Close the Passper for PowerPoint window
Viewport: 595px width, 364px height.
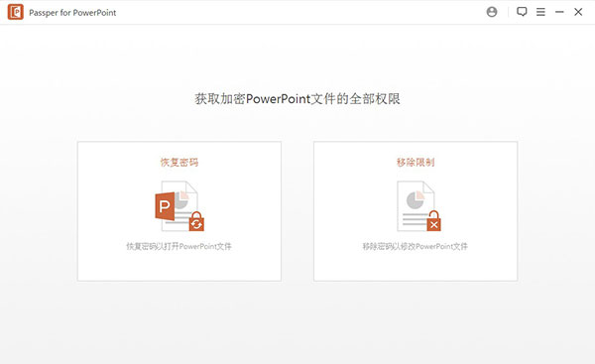point(578,12)
